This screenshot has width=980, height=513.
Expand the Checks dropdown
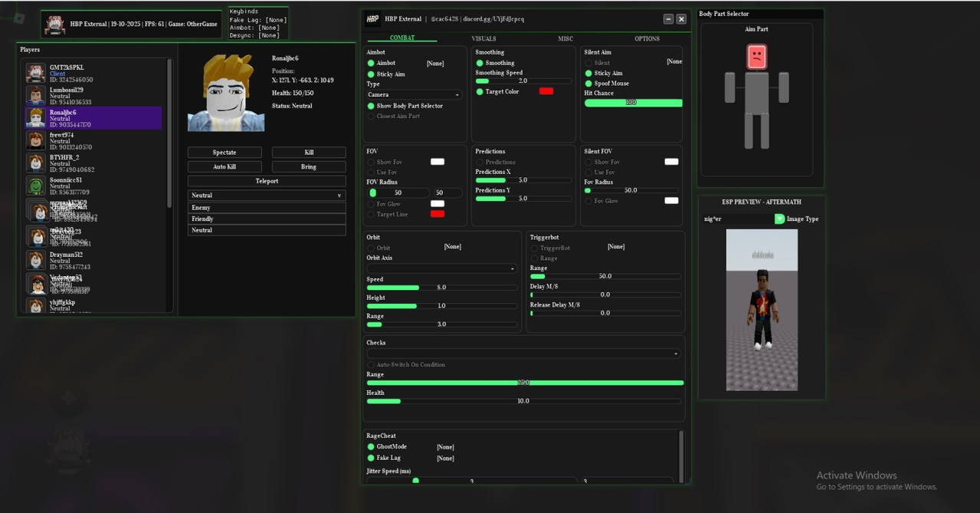523,354
